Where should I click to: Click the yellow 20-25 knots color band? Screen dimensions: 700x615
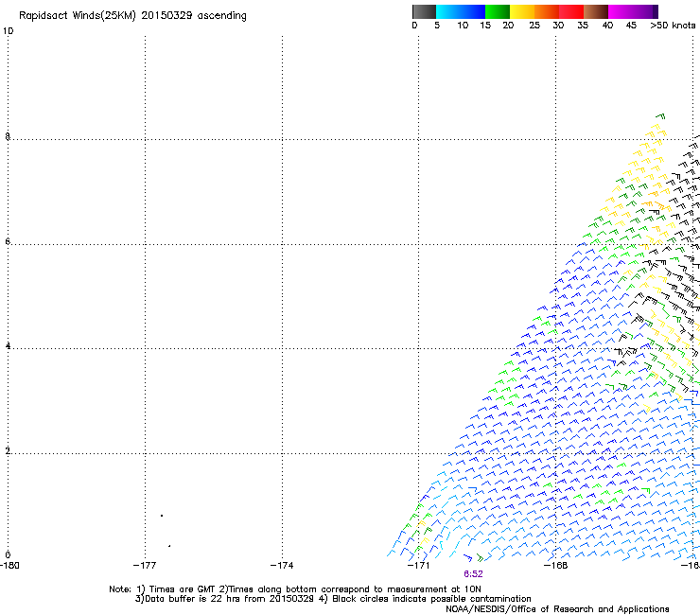click(522, 11)
